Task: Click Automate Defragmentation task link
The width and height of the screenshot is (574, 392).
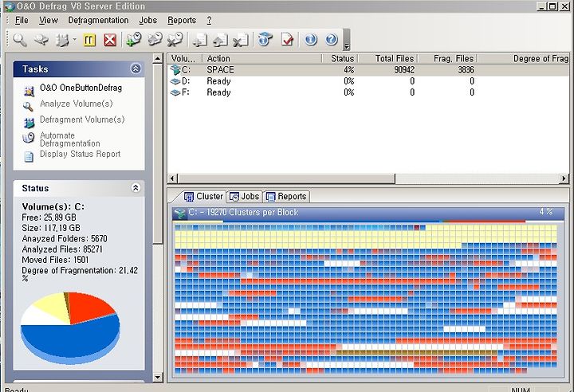Action: click(x=69, y=139)
